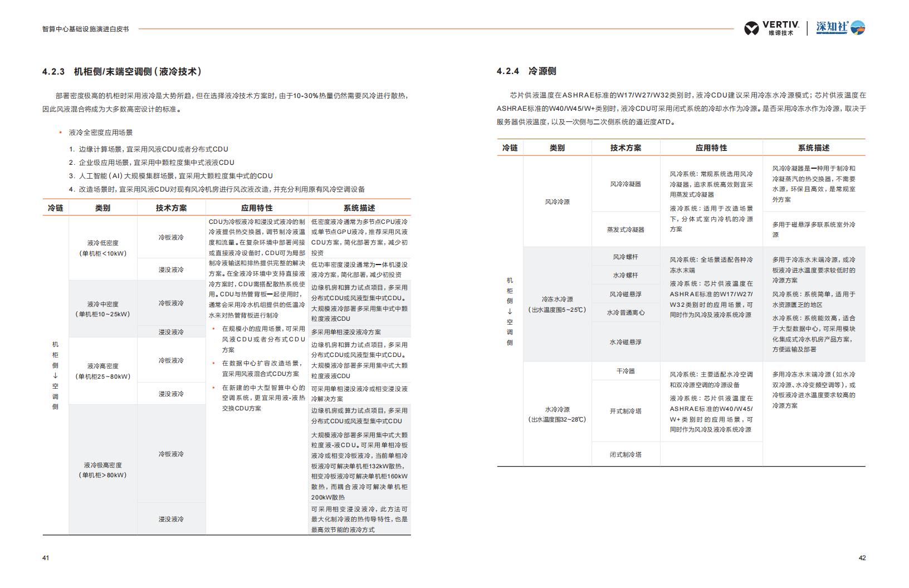Click page number 42

coord(862,558)
